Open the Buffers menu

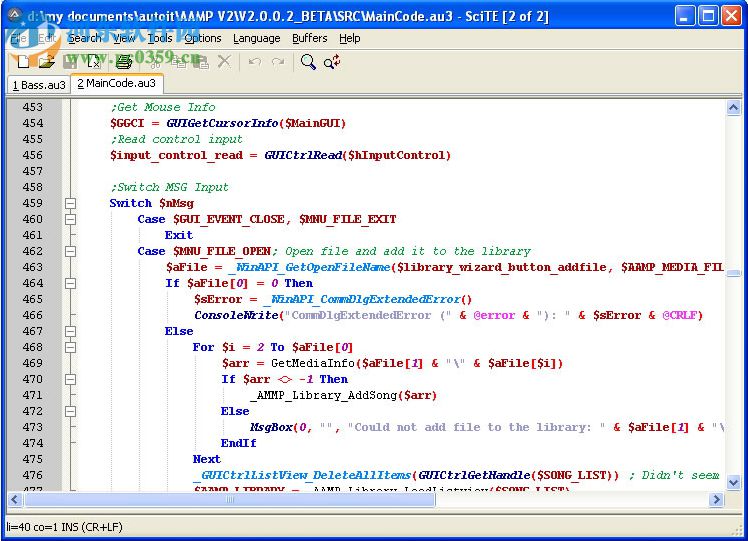click(x=309, y=38)
